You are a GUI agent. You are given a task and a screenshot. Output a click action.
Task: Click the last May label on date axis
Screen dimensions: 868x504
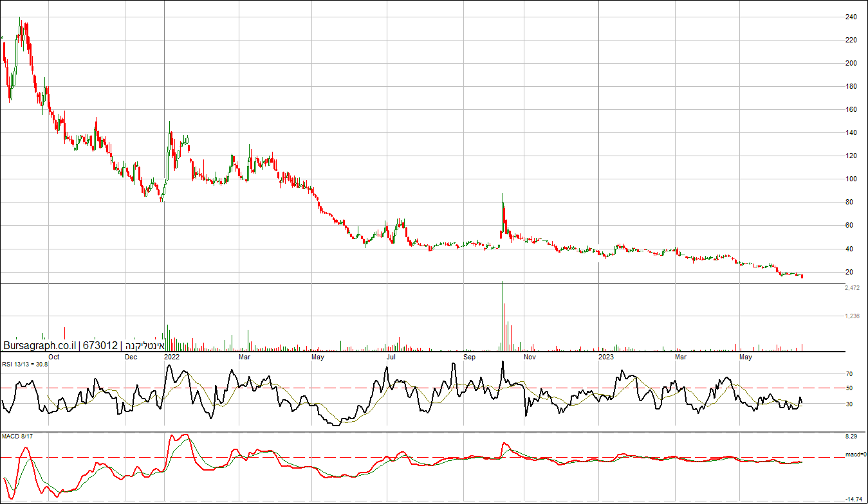pos(746,356)
